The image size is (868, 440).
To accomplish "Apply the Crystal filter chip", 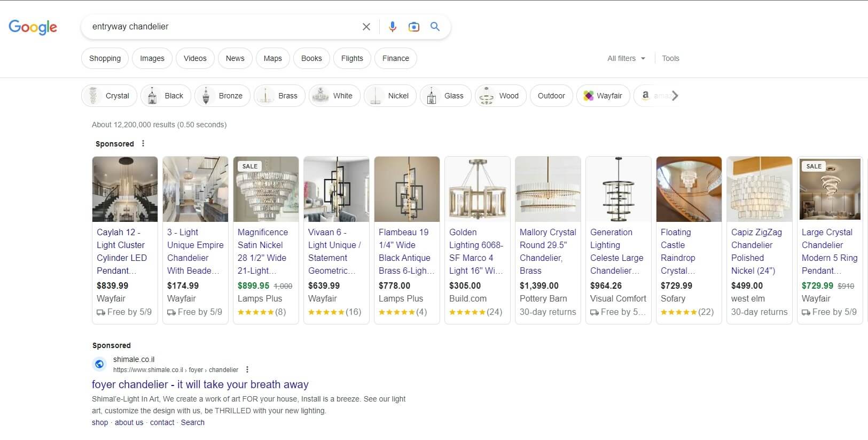I will (110, 96).
